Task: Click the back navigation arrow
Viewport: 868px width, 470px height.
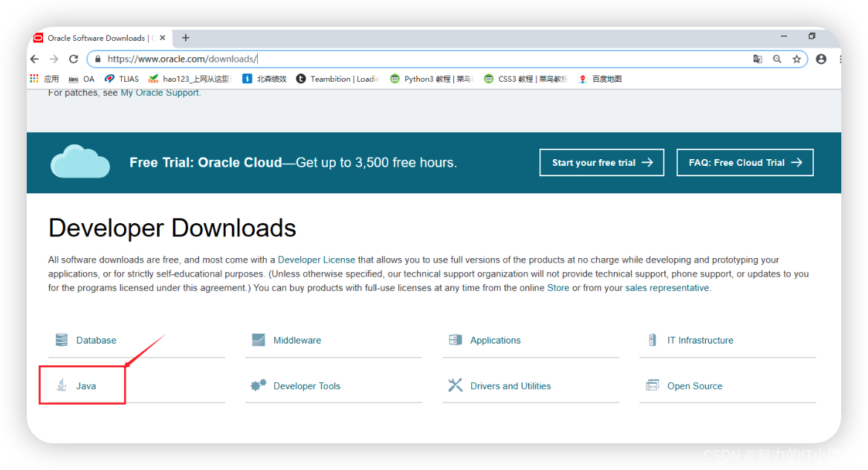Action: click(x=34, y=58)
